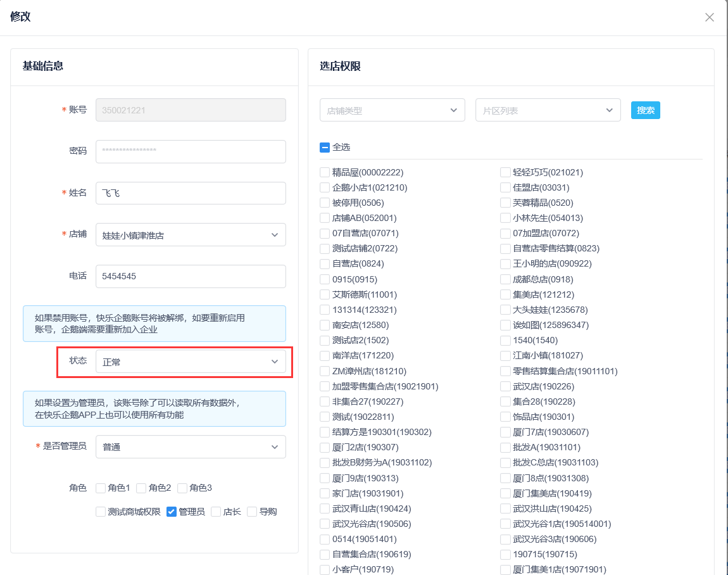The width and height of the screenshot is (728, 575).
Task: Click the 电话 field with 5454545
Action: 191,276
